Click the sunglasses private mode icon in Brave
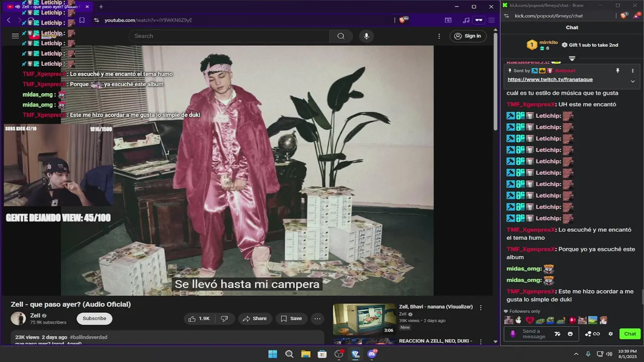 coord(478,20)
